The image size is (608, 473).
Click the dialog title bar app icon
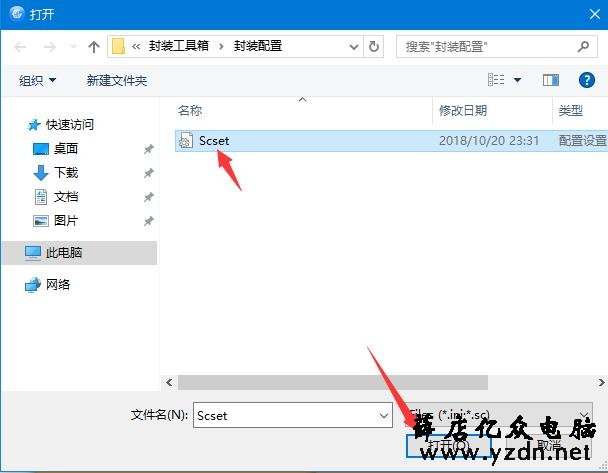point(17,13)
